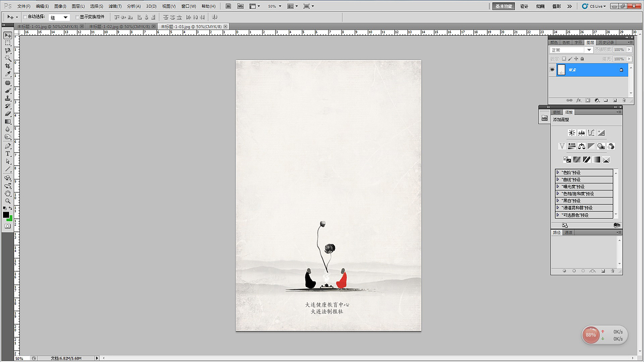Hide the 背景 layer with eye icon

[552, 70]
